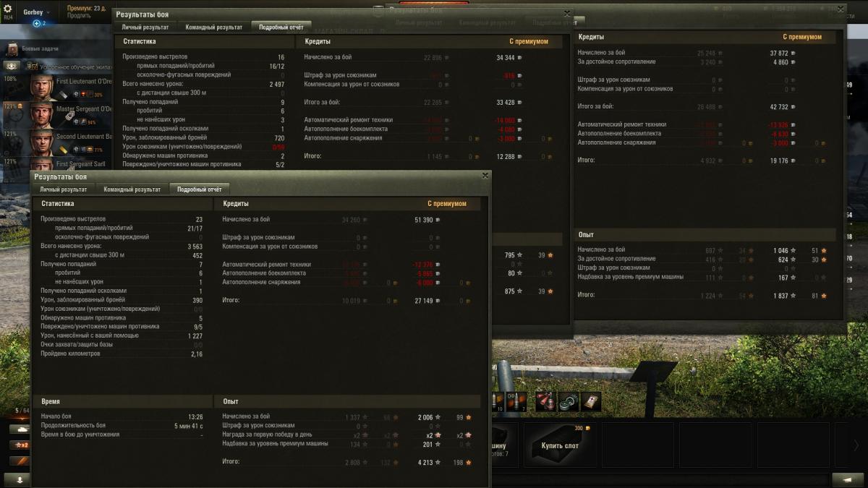
Task: Close the middle Результаты боя window
Action: [x=566, y=13]
